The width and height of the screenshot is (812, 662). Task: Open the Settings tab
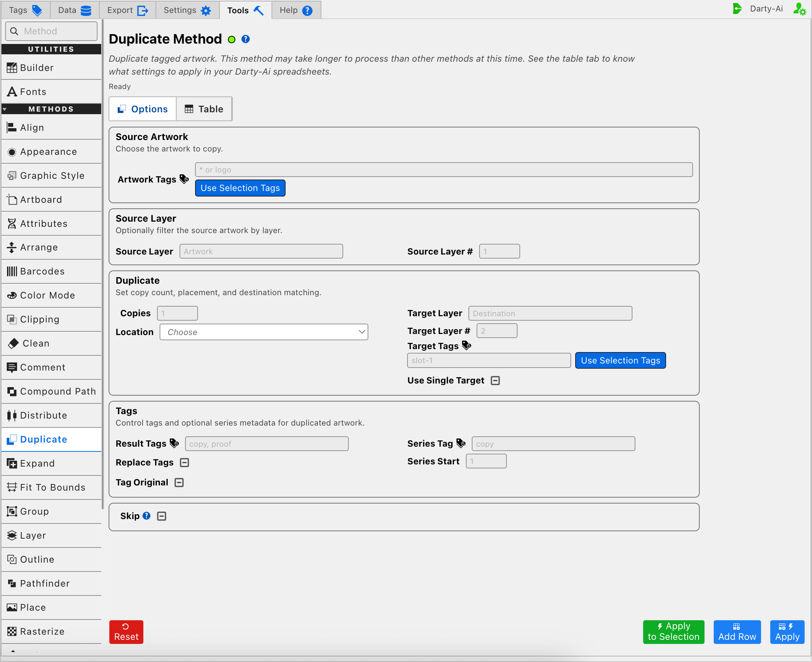pyautogui.click(x=188, y=10)
